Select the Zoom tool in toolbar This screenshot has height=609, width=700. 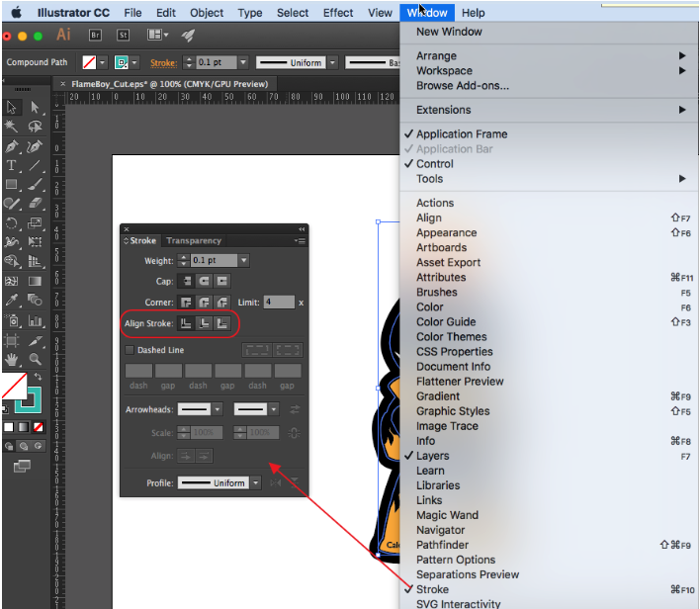click(x=36, y=359)
